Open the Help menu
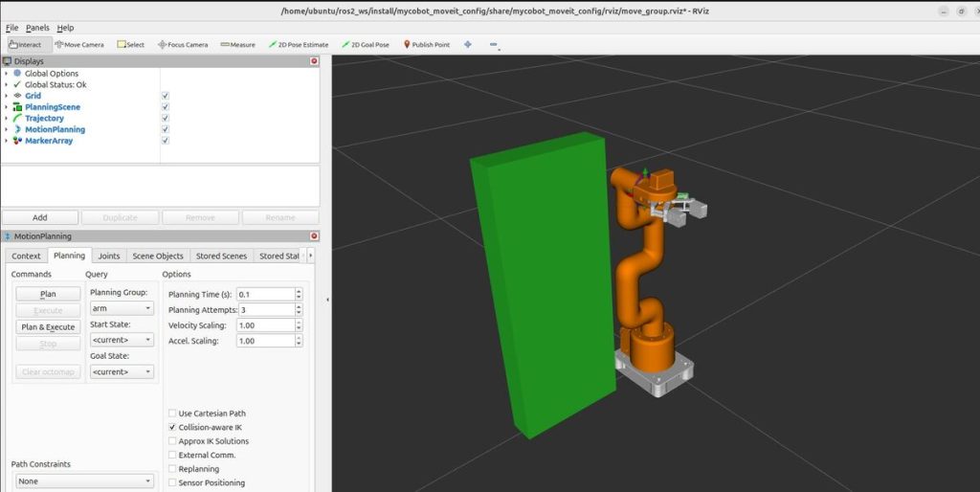 coord(65,28)
